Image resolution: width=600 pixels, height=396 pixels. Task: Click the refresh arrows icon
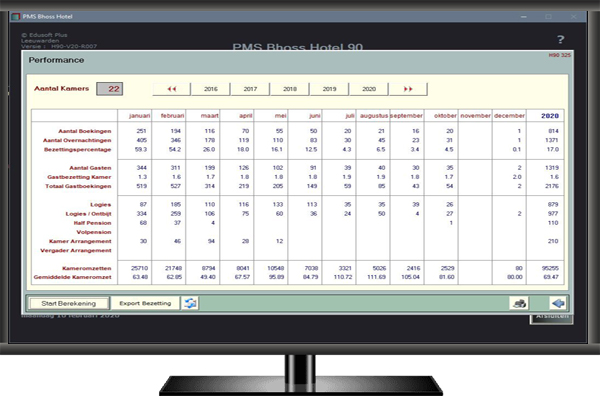pyautogui.click(x=190, y=303)
